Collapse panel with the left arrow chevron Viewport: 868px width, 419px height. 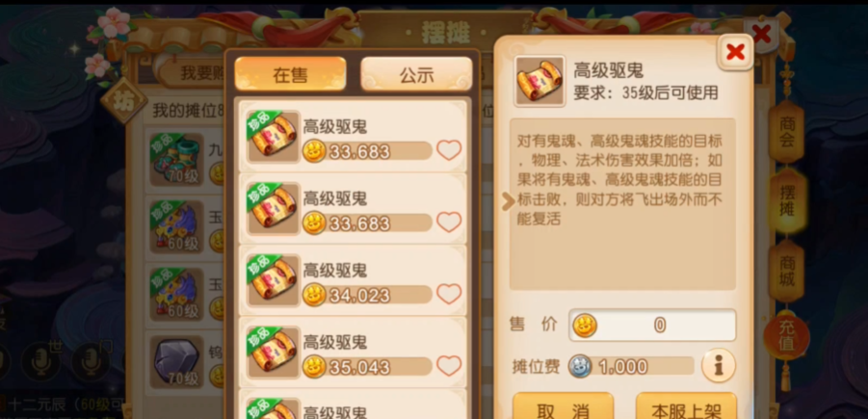[x=508, y=201]
